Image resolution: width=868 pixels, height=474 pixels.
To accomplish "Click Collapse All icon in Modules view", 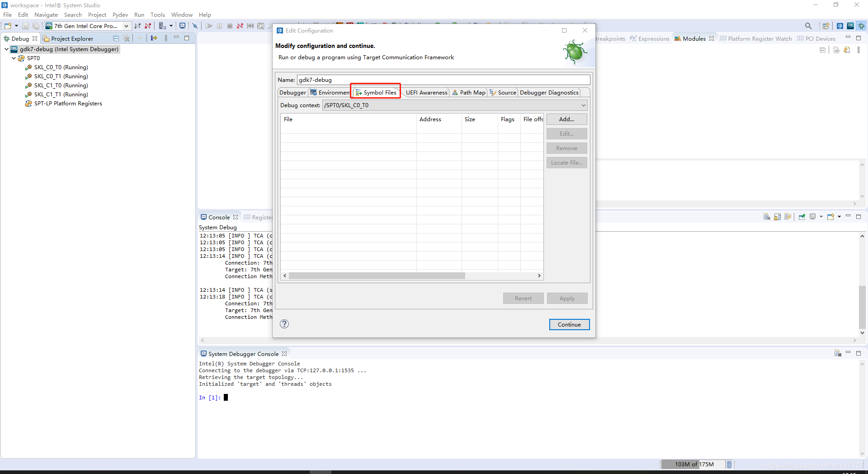I will point(822,50).
